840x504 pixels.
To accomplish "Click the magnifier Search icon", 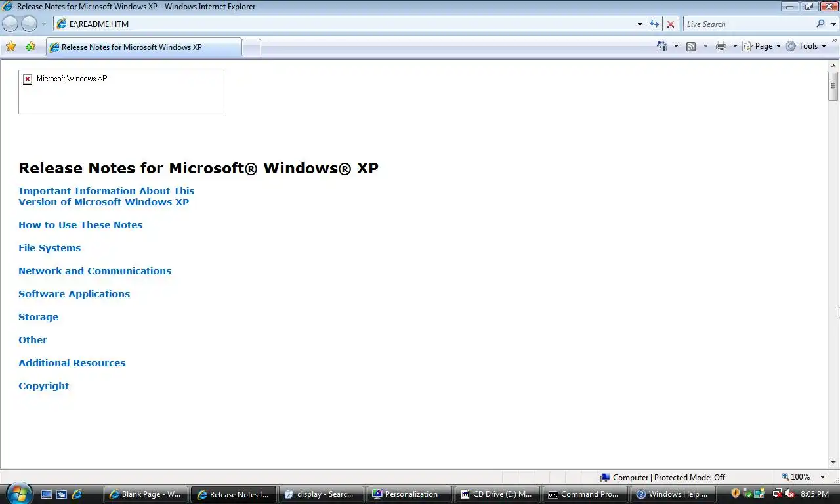I will 820,24.
